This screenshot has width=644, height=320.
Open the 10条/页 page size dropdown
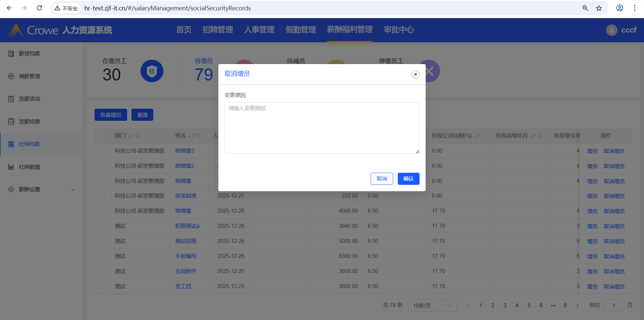pyautogui.click(x=432, y=306)
